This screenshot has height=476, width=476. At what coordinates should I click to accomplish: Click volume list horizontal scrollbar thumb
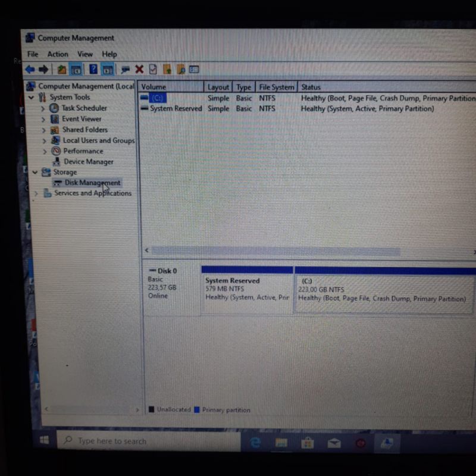[275, 251]
